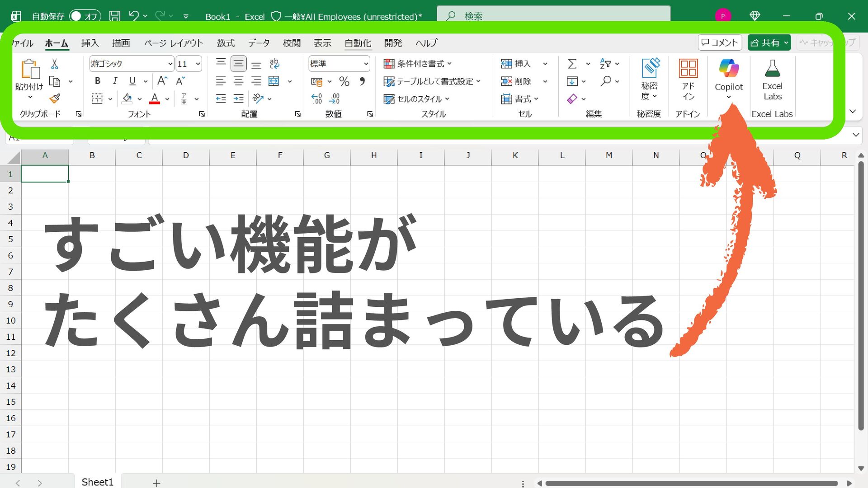Click the Copilot ribbon icon
868x488 pixels.
[x=728, y=69]
